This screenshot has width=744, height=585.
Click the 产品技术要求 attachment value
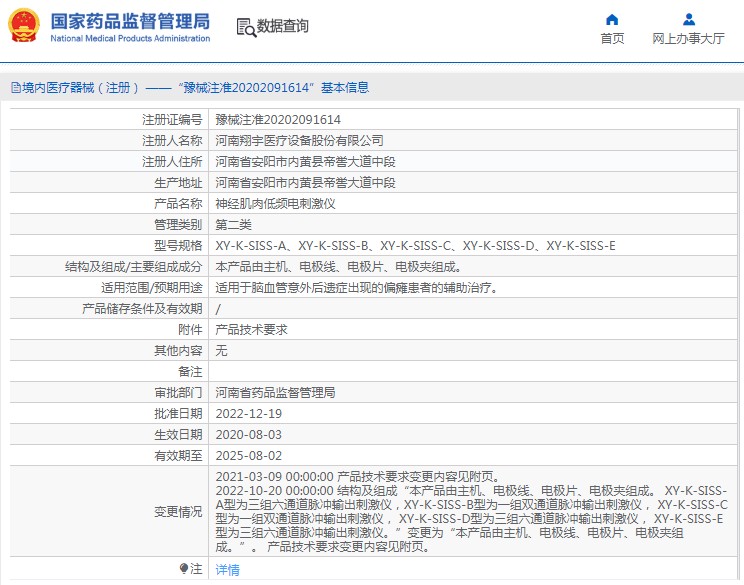pos(251,330)
